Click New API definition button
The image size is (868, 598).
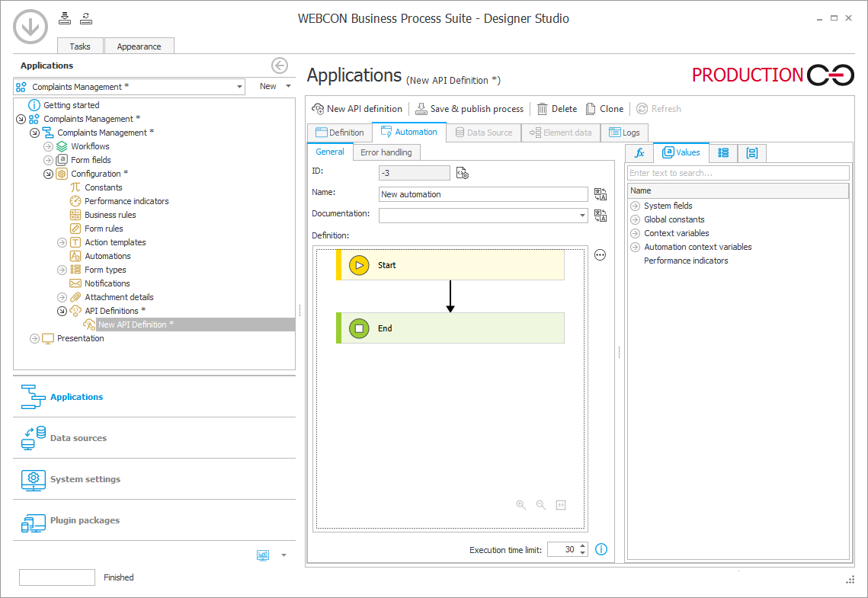357,109
